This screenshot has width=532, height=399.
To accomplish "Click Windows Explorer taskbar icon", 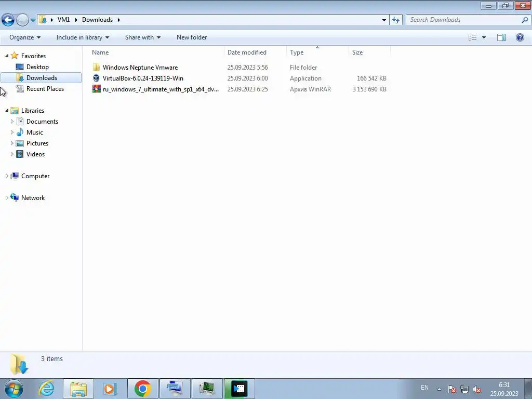I will tap(78, 389).
